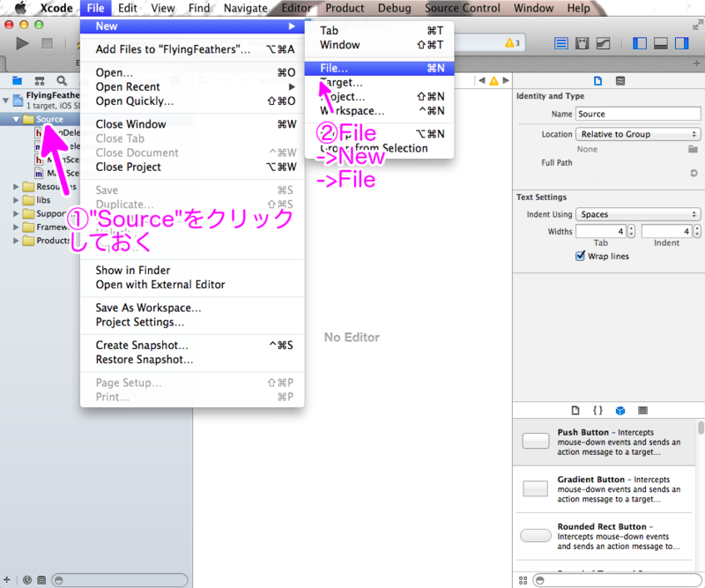This screenshot has width=705, height=588.
Task: Go to next issue arrow
Action: click(x=506, y=80)
